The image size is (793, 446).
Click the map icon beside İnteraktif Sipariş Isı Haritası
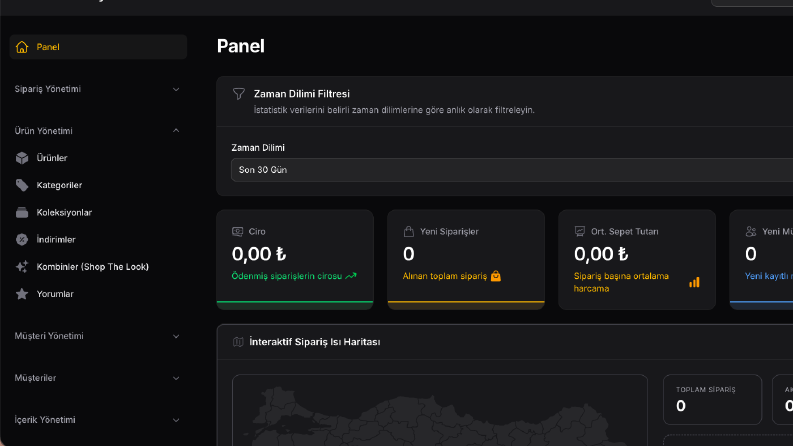(238, 342)
